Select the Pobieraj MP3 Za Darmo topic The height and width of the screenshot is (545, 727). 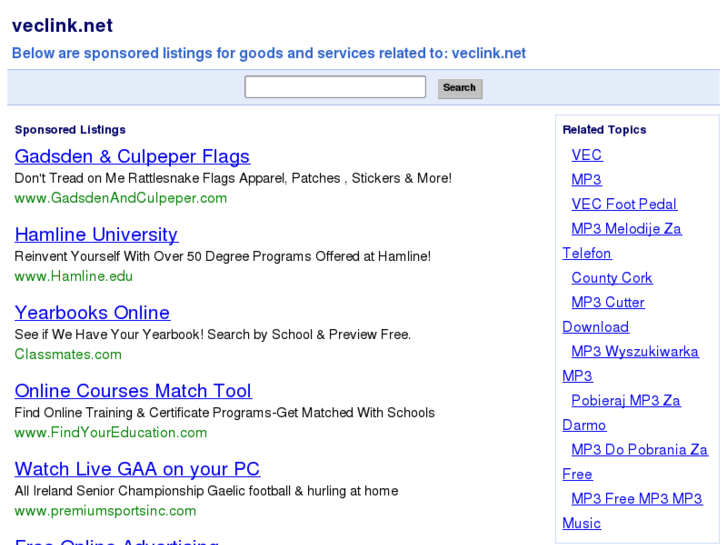click(x=626, y=400)
